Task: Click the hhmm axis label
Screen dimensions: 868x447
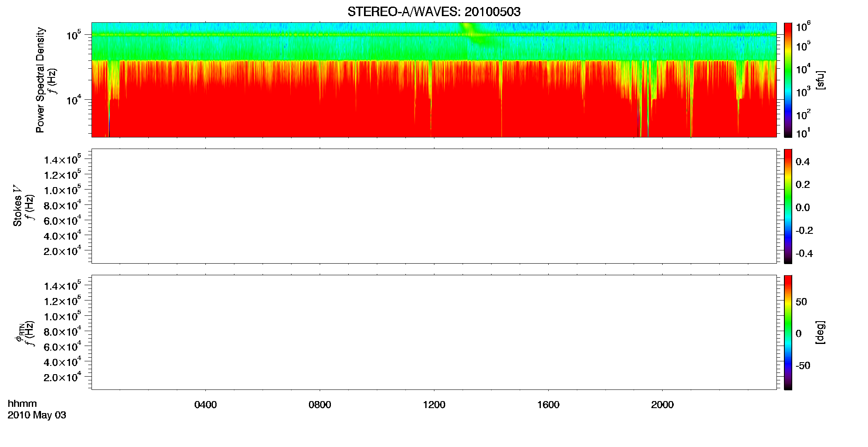Action: point(22,404)
